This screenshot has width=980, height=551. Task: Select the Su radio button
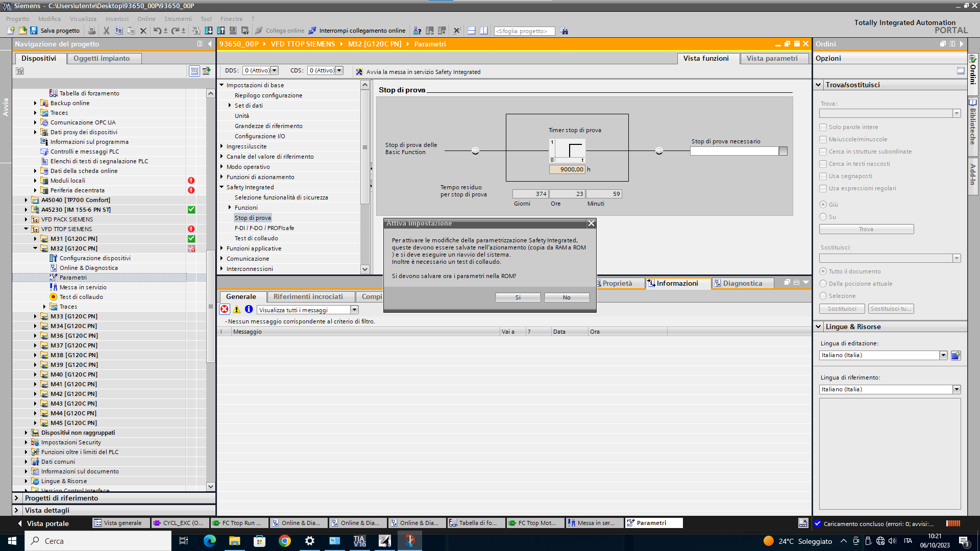click(x=823, y=217)
